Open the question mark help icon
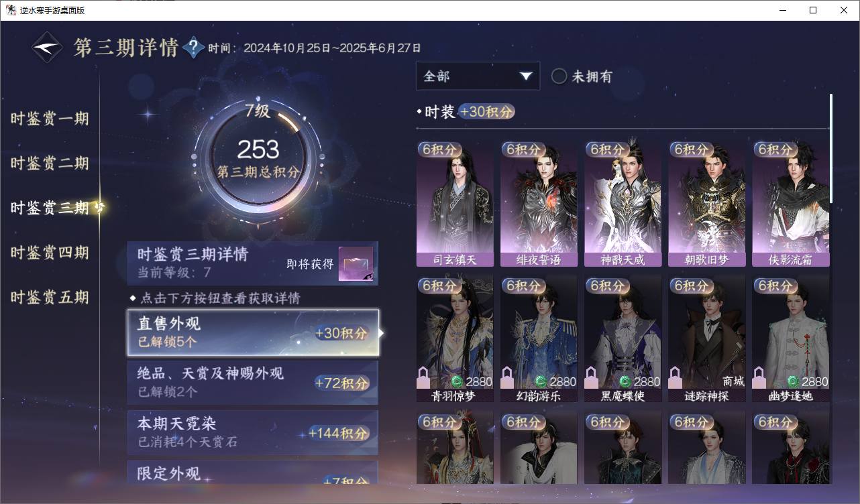 tap(193, 48)
